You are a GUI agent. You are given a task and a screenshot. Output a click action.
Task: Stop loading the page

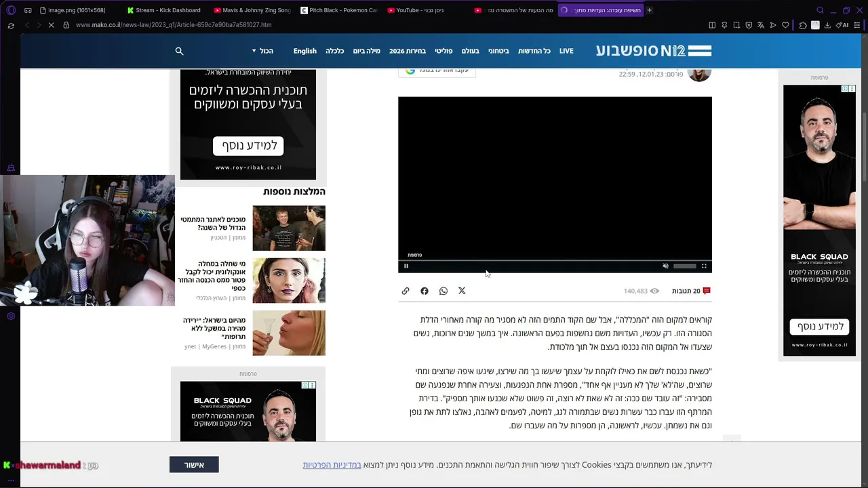click(x=52, y=25)
